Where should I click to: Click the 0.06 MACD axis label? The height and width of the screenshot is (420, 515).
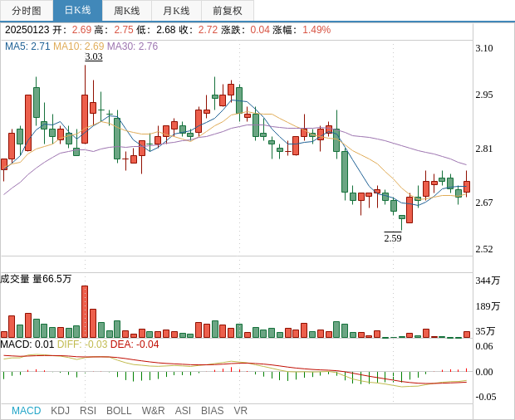[484, 346]
